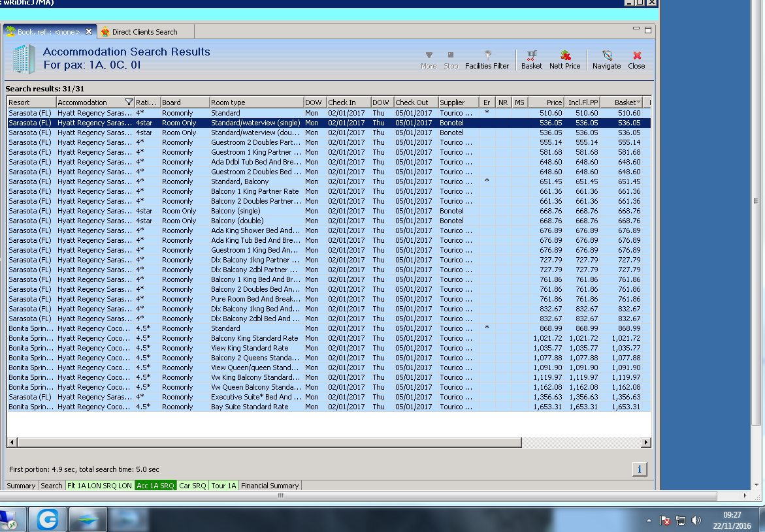Click the More arrow toolbar item

pyautogui.click(x=429, y=60)
